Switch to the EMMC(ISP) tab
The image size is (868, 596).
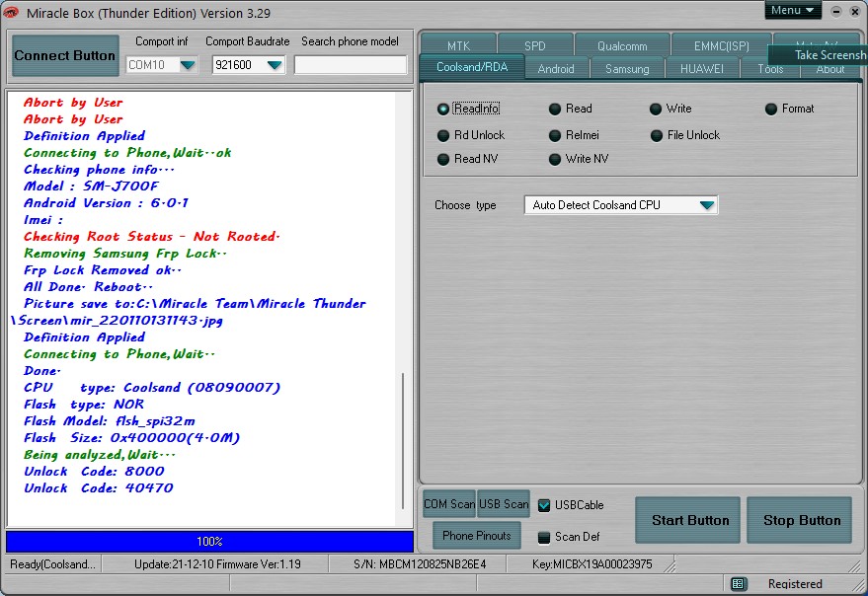(x=721, y=46)
